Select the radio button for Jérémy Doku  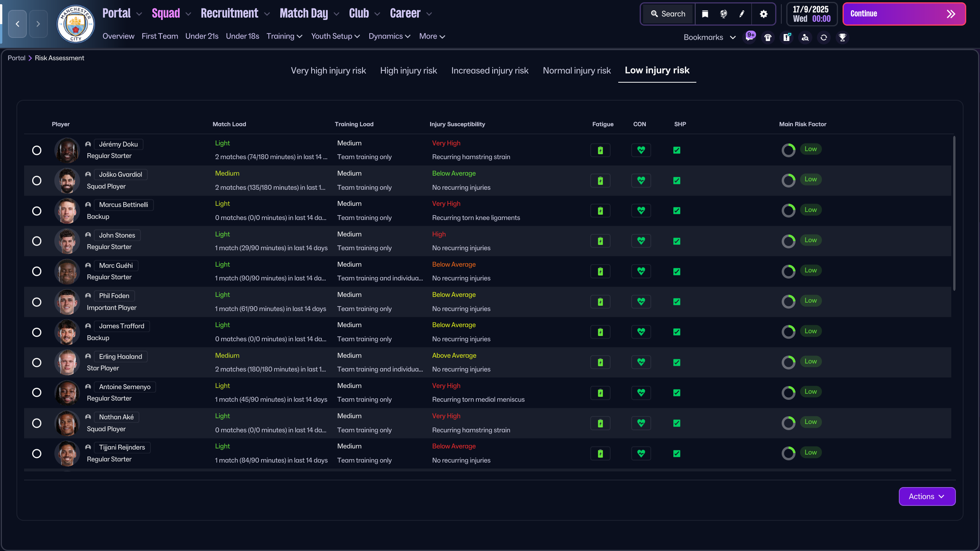(x=37, y=150)
